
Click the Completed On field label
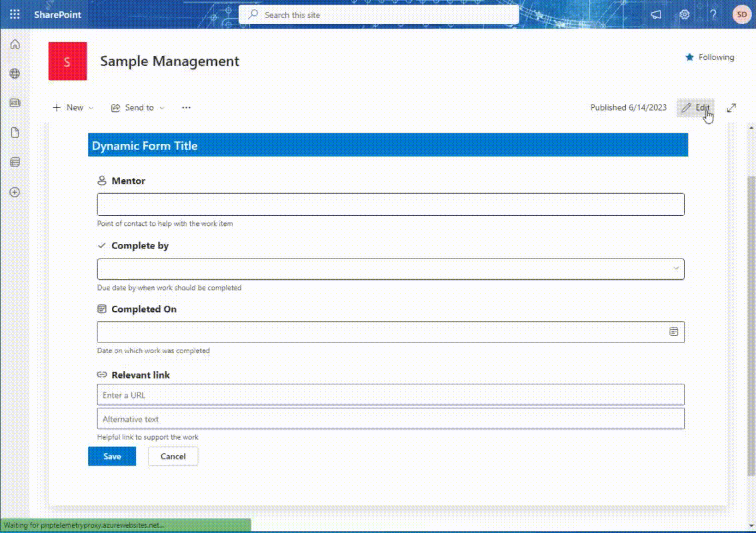tap(144, 309)
